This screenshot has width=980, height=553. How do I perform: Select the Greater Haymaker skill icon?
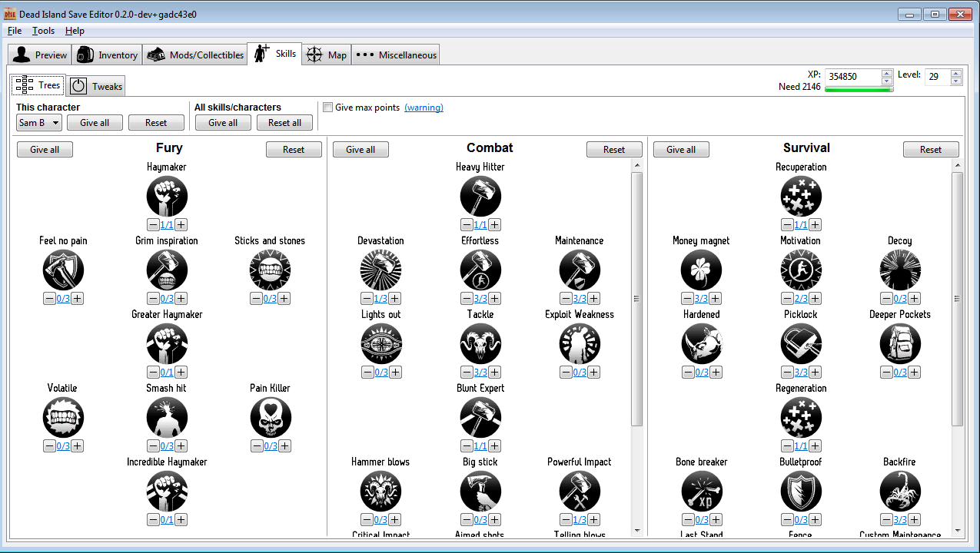(x=167, y=343)
